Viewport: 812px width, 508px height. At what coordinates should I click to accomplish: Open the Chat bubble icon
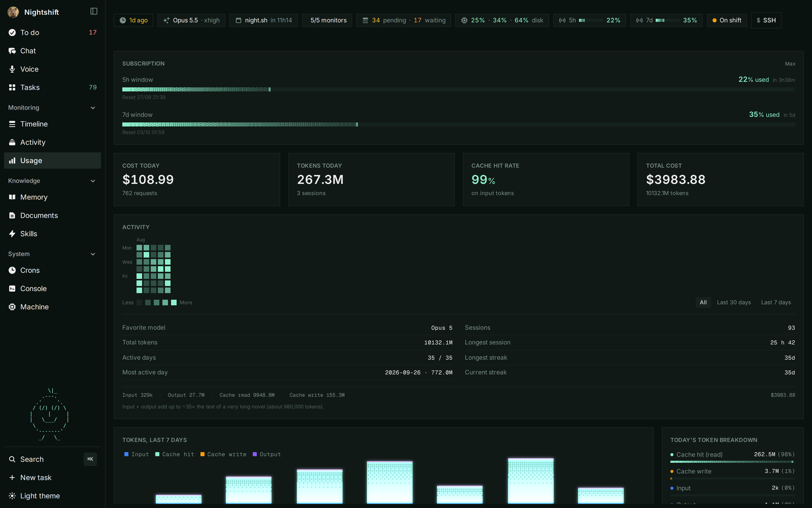(x=12, y=51)
